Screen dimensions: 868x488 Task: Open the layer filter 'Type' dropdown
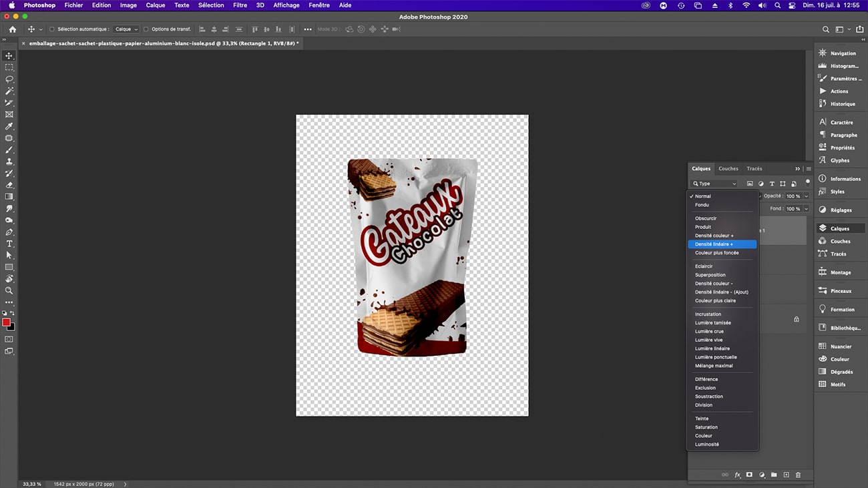pos(714,184)
